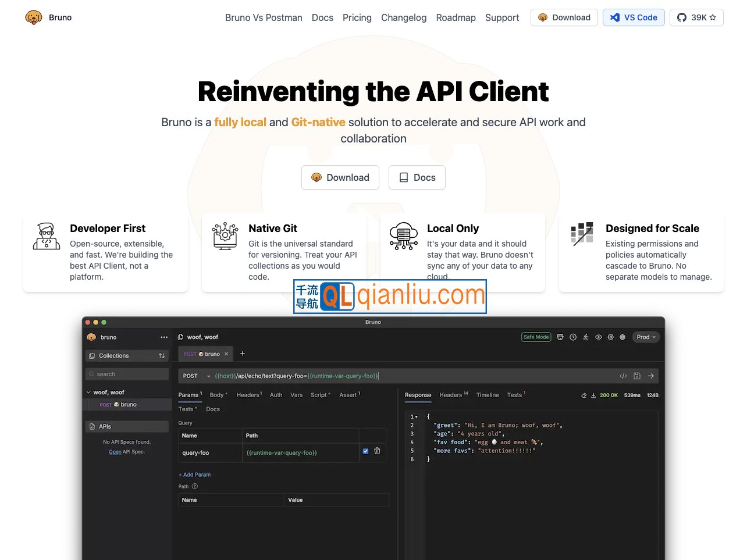Click the collections search field
The image size is (747, 560).
tap(128, 374)
